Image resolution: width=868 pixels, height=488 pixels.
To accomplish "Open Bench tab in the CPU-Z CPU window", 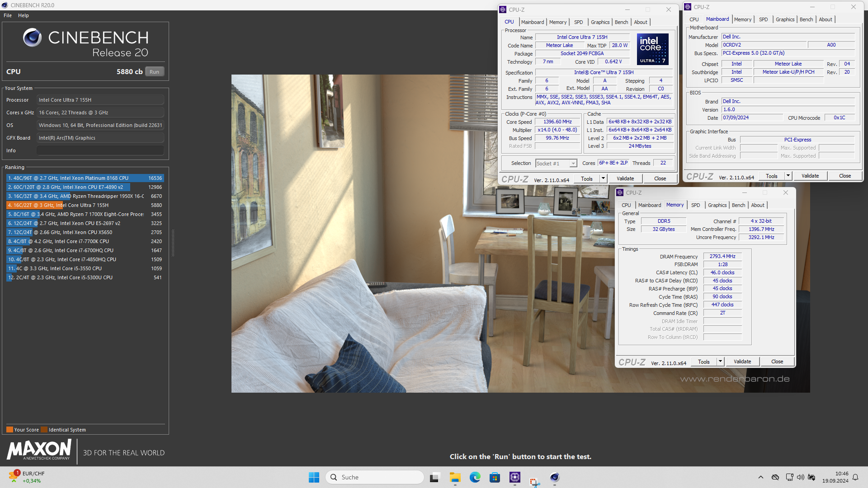I will click(621, 22).
